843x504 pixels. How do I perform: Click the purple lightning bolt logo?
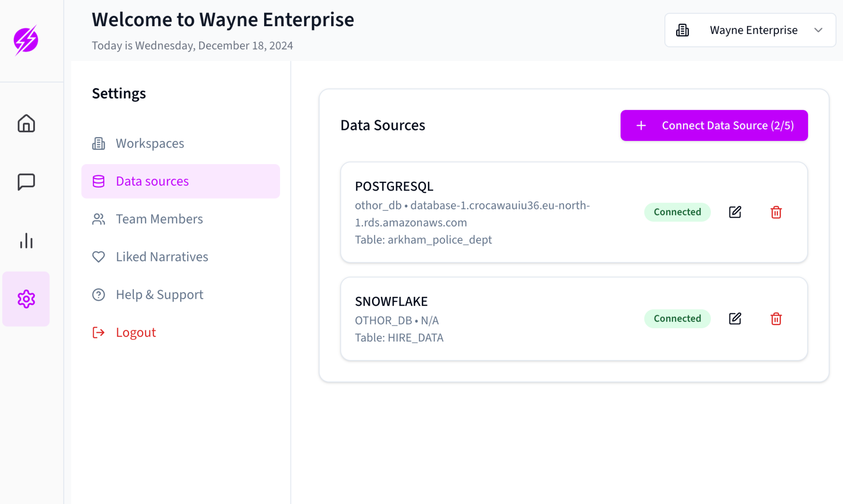point(26,40)
